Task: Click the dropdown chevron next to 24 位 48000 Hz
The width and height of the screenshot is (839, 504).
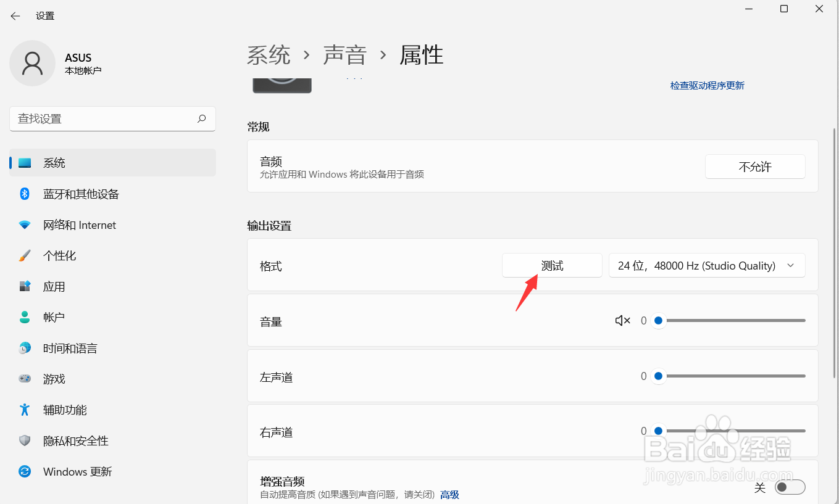Action: pyautogui.click(x=790, y=265)
